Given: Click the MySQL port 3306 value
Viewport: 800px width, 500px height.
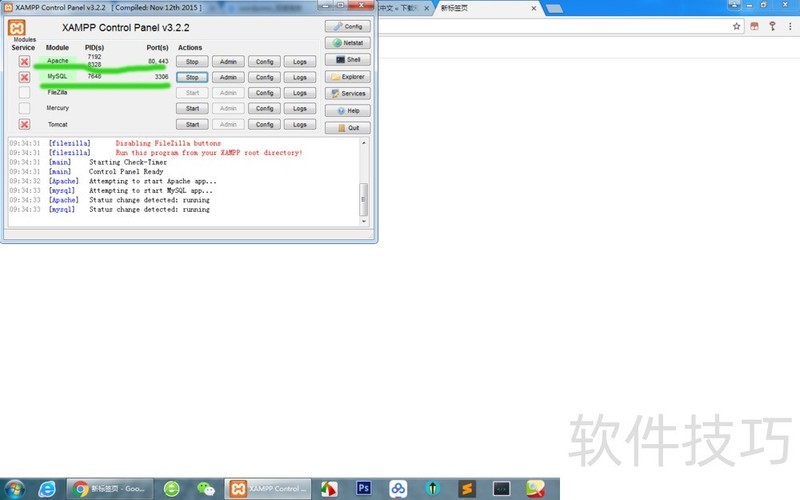Looking at the screenshot, I should click(161, 77).
